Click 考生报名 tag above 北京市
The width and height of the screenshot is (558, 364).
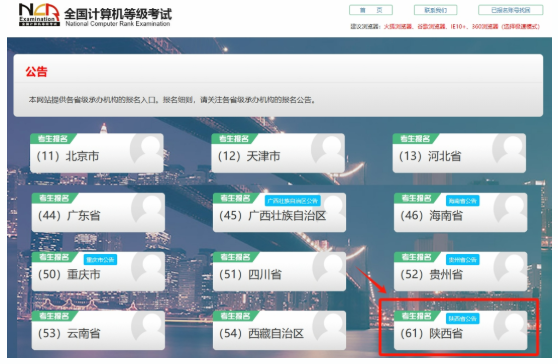[x=52, y=138]
